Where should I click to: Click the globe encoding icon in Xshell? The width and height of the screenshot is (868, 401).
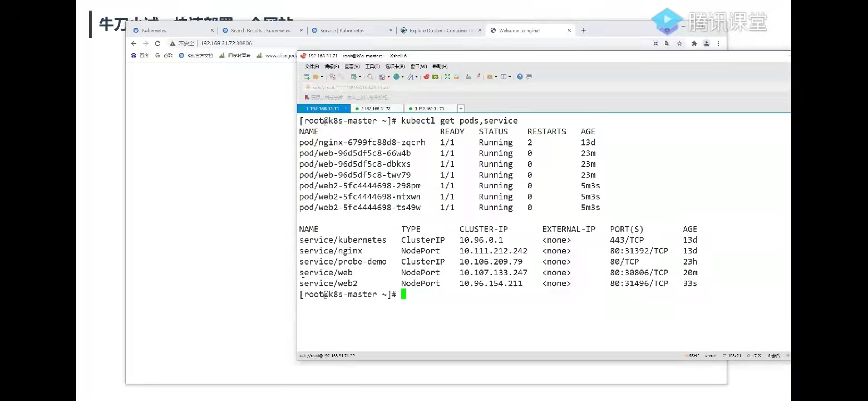point(396,77)
